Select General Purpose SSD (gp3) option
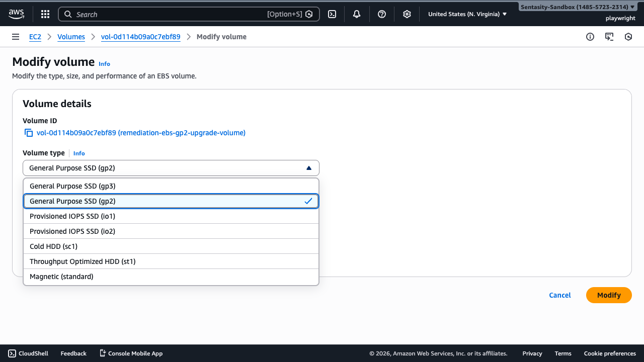This screenshot has height=362, width=644. [171, 186]
